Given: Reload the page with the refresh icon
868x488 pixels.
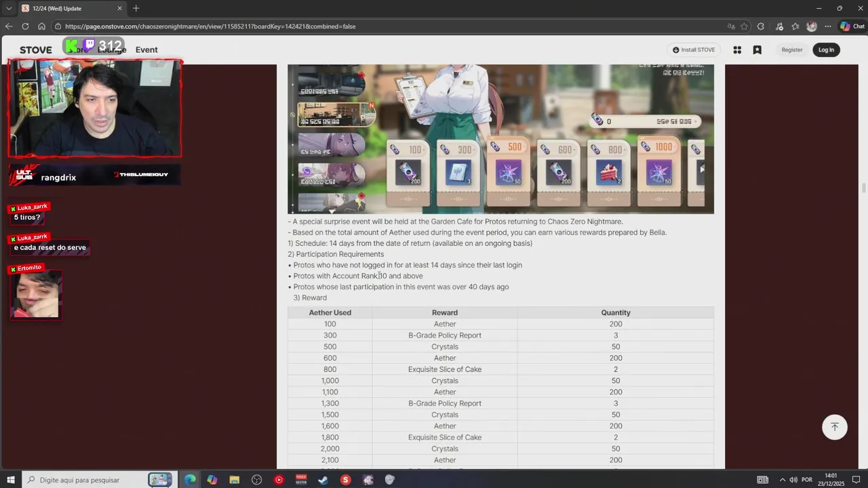Looking at the screenshot, I should pyautogui.click(x=25, y=26).
